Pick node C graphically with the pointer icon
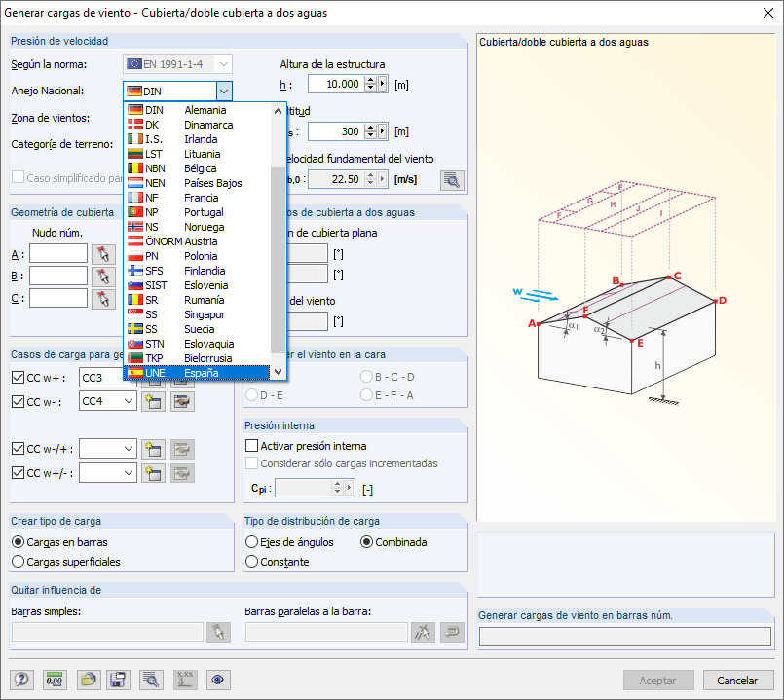This screenshot has height=700, width=784. coord(103,299)
